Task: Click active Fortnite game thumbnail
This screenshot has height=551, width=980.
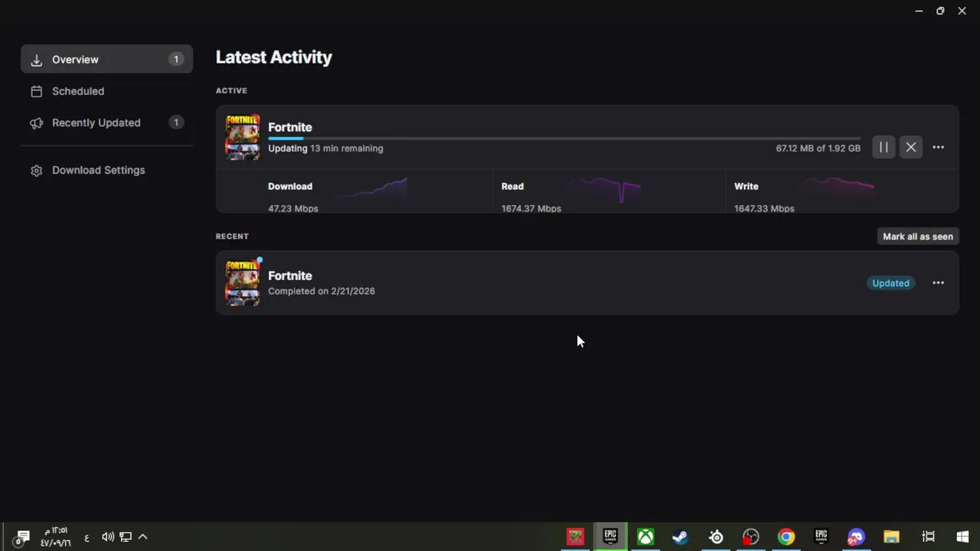Action: [242, 137]
